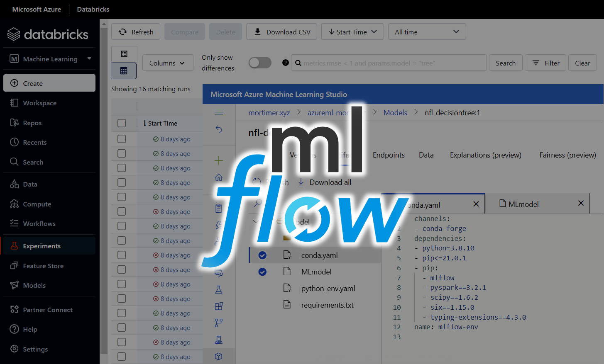The image size is (604, 364).
Task: Click the Azure ML hamburger menu icon
Action: pyautogui.click(x=219, y=112)
